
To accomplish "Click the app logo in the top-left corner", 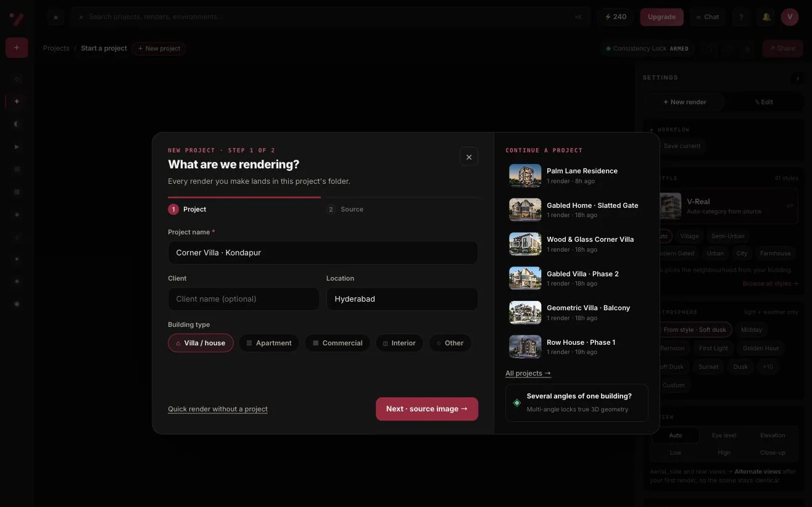I will tap(17, 19).
